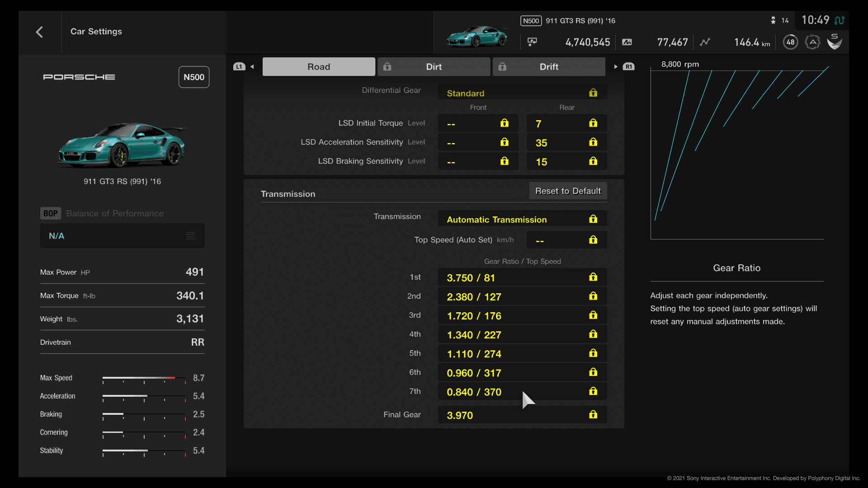Click front LSD Braking Sensitivity field
The height and width of the screenshot is (488, 868).
click(478, 161)
